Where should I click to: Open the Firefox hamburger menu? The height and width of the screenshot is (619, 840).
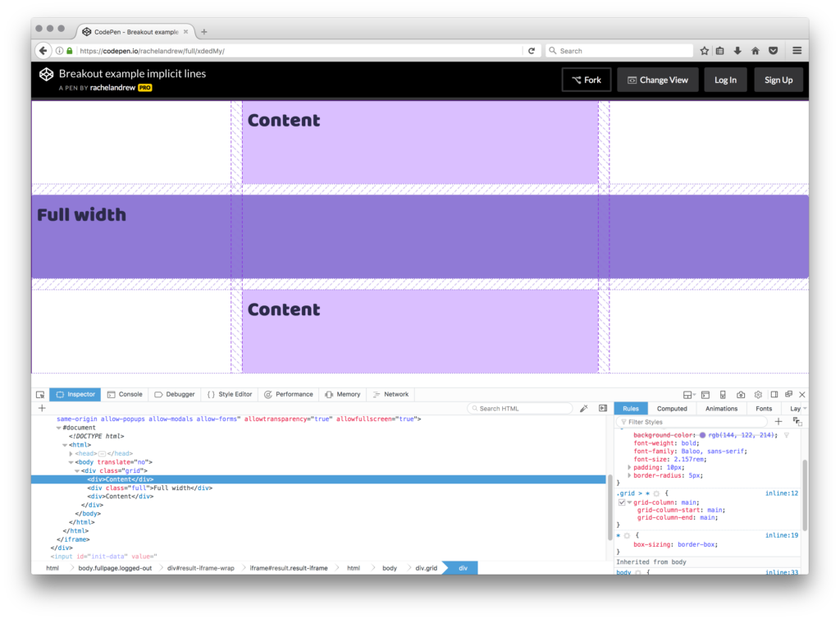click(x=797, y=50)
